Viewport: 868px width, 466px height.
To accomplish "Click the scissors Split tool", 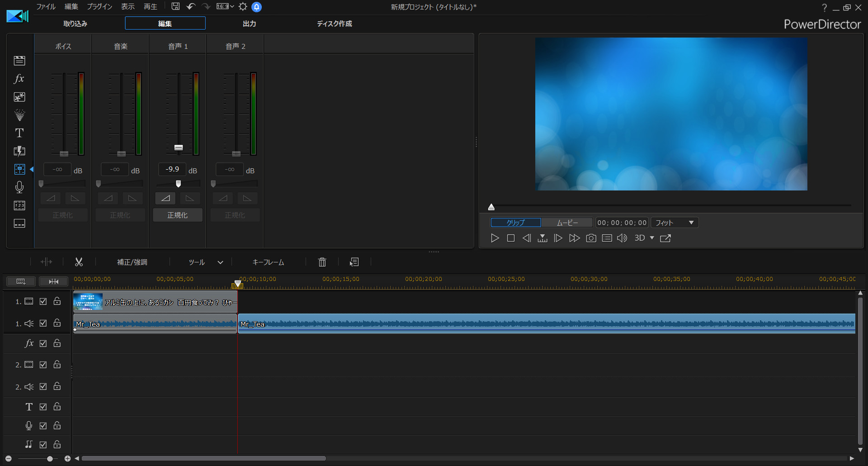I will [x=79, y=262].
